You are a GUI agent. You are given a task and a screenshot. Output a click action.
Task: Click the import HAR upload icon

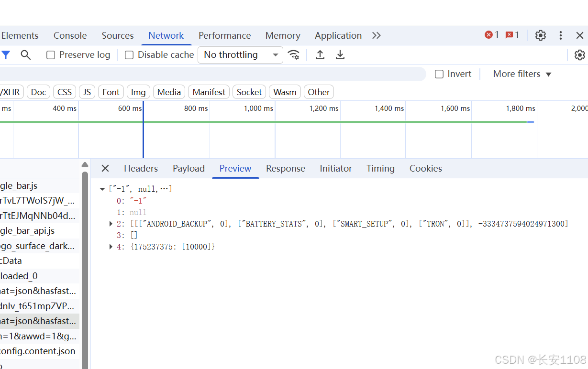[320, 55]
